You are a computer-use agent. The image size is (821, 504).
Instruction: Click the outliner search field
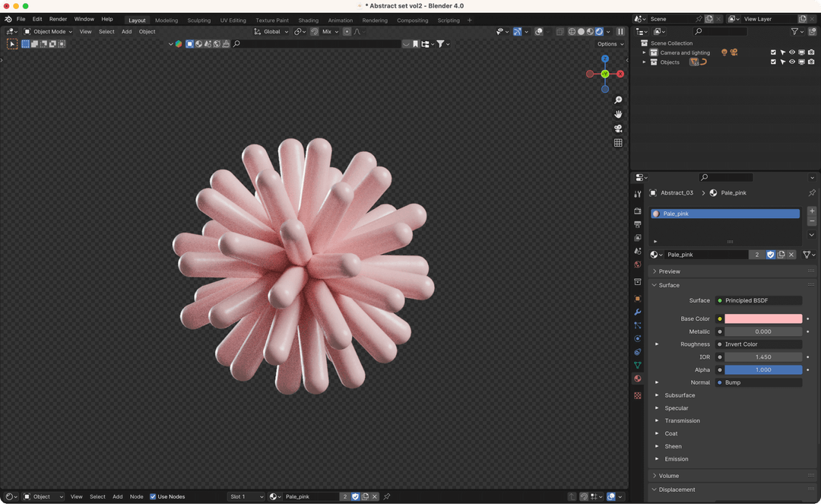[721, 31]
